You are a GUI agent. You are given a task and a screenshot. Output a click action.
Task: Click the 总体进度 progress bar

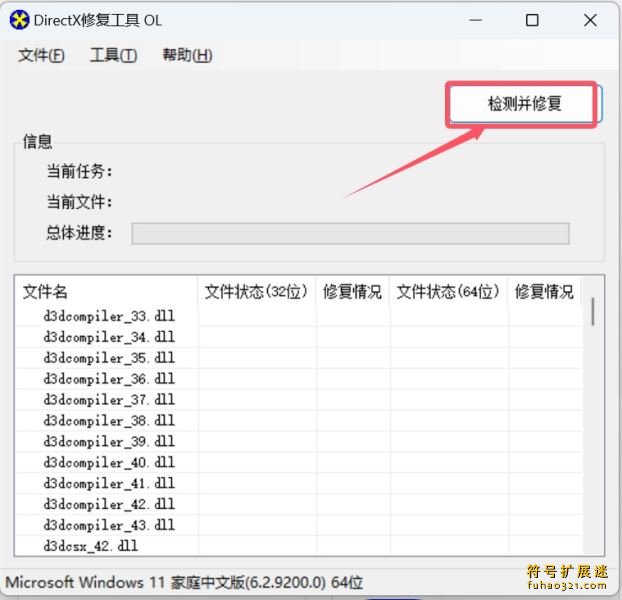coord(350,233)
